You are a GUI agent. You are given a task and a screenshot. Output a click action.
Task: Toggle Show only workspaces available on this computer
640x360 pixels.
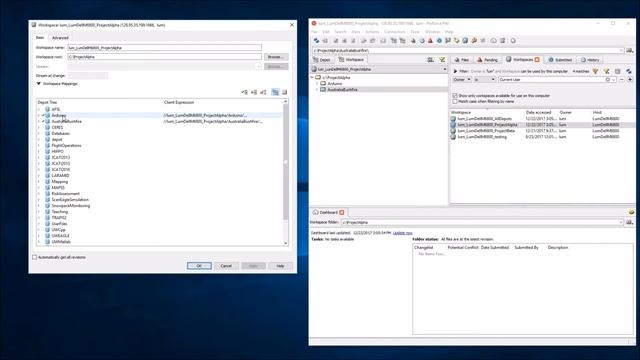coord(455,96)
